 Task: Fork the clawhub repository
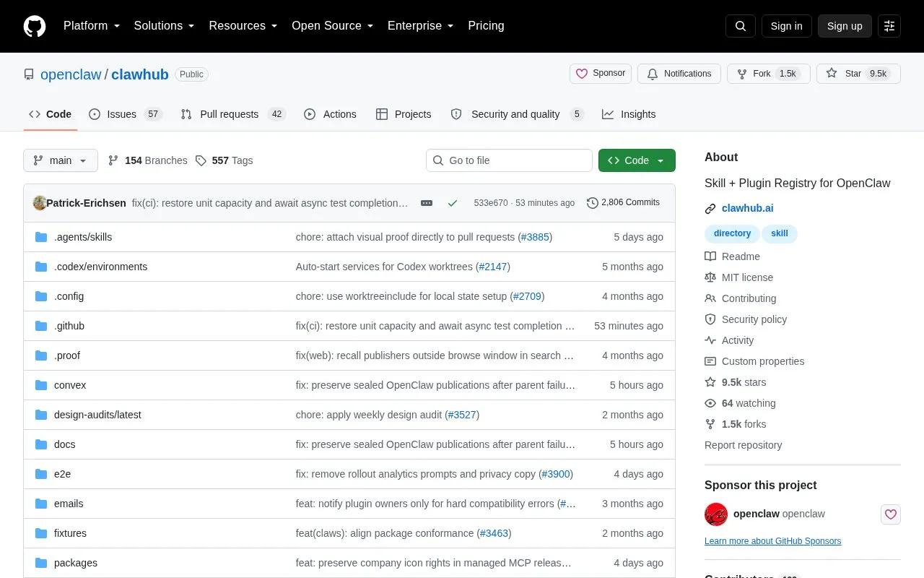pos(769,74)
